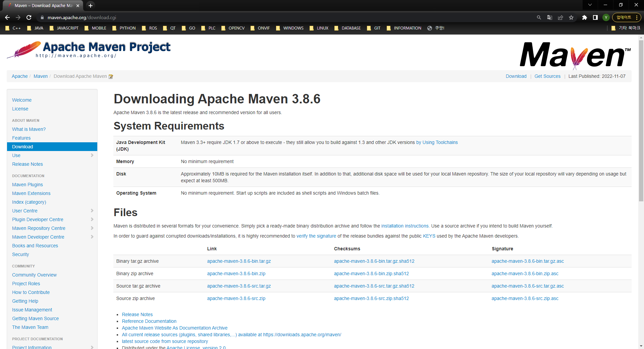Open the MOBILE bookmarks folder
The image size is (644, 349).
(x=96, y=28)
